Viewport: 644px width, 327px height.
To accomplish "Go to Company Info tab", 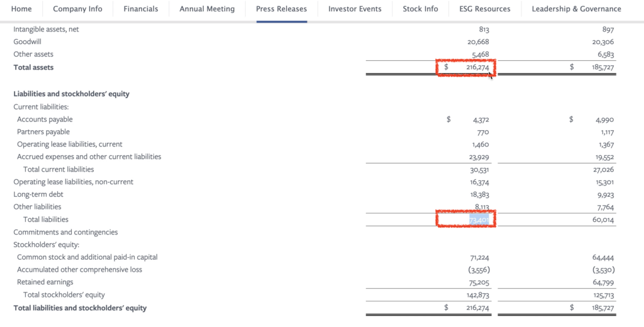I will click(77, 9).
